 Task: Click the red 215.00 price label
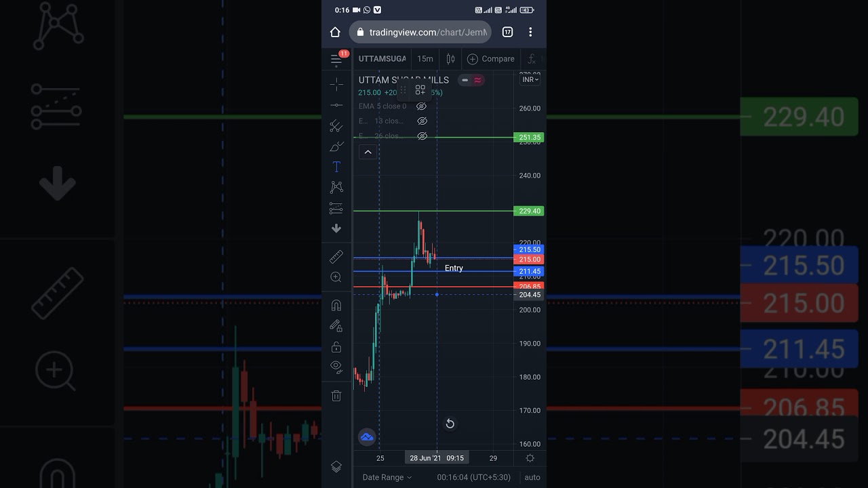point(530,260)
